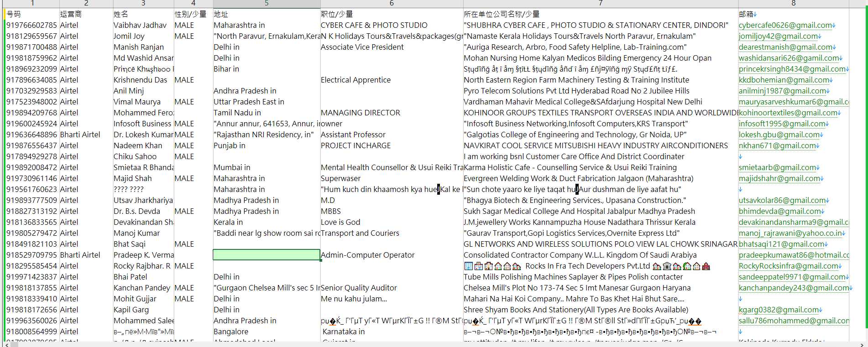Select the name Manish Ranjan

pyautogui.click(x=139, y=47)
